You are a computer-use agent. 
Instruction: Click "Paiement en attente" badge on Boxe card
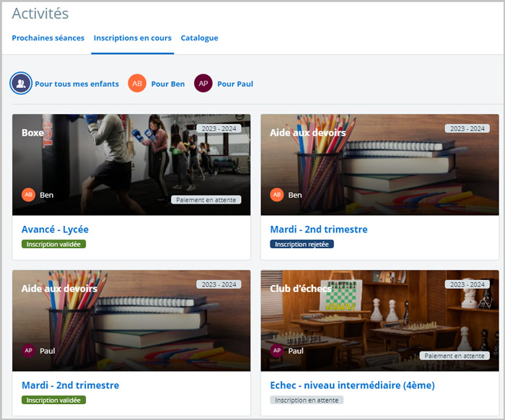point(206,200)
